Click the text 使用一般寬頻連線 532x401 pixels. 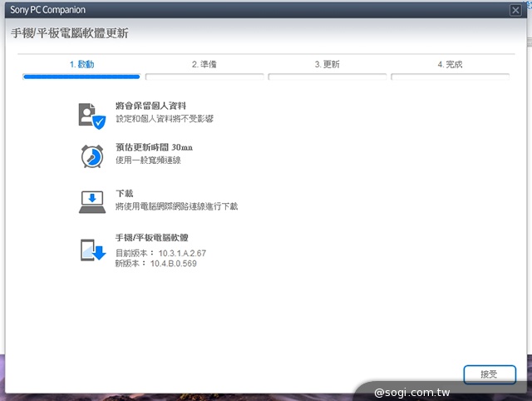[x=148, y=161]
